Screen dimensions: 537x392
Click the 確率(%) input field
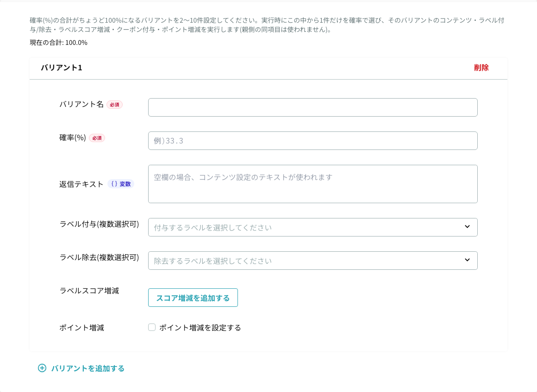pyautogui.click(x=312, y=141)
